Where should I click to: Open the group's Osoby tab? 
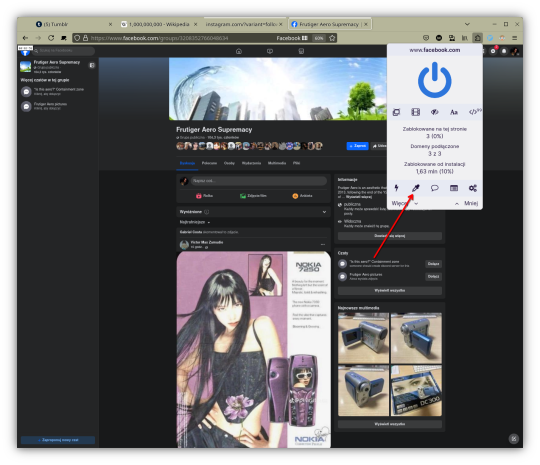229,163
